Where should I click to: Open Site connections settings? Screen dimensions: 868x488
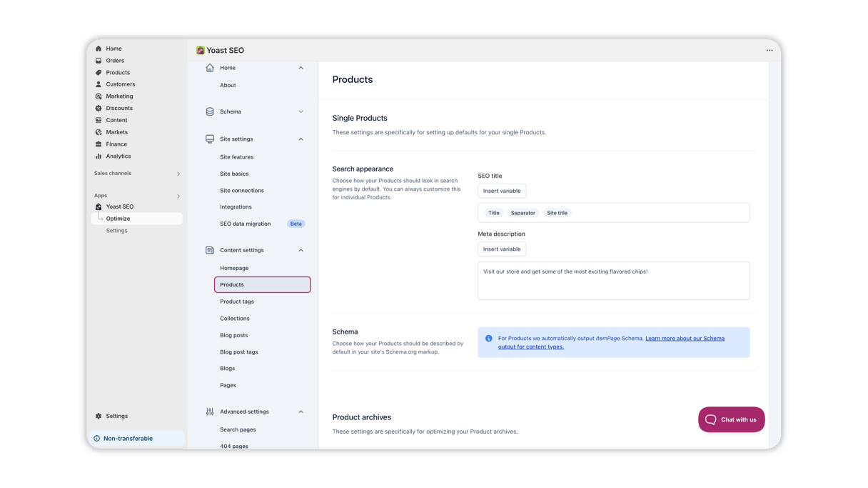click(x=242, y=191)
